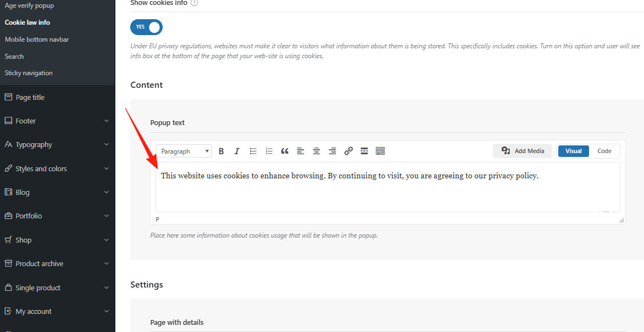Screen dimensions: 644x332
Task: Apply italic formatting in Popup text editor
Action: coord(237,151)
